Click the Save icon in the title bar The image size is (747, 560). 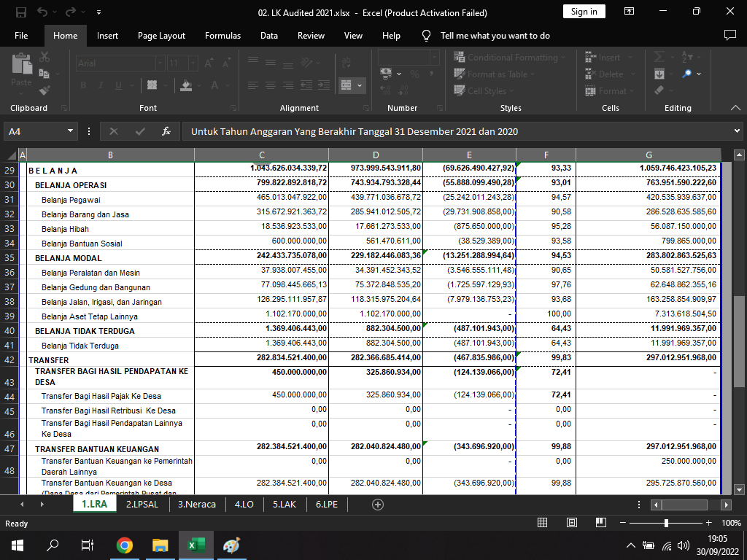tap(20, 12)
